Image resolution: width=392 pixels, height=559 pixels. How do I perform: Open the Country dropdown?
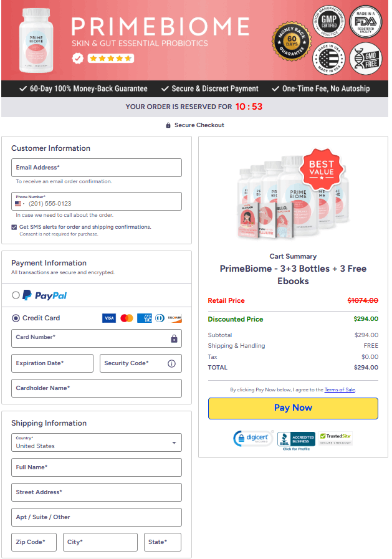97,442
